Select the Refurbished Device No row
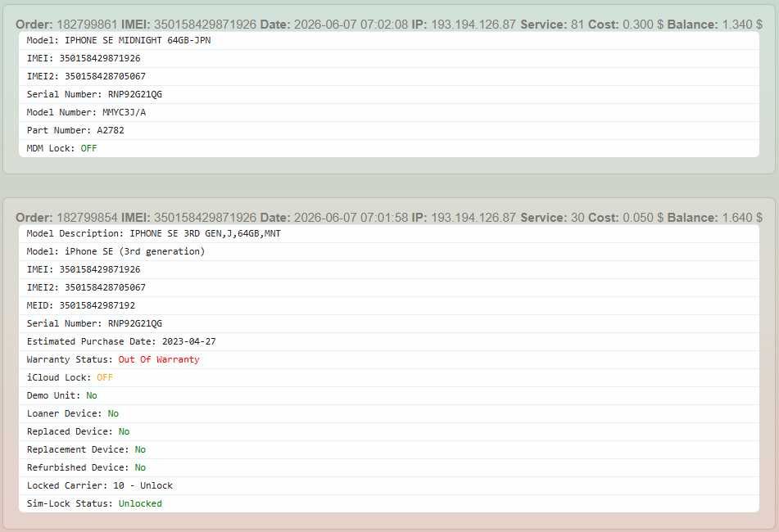The height and width of the screenshot is (532, 779). click(389, 467)
